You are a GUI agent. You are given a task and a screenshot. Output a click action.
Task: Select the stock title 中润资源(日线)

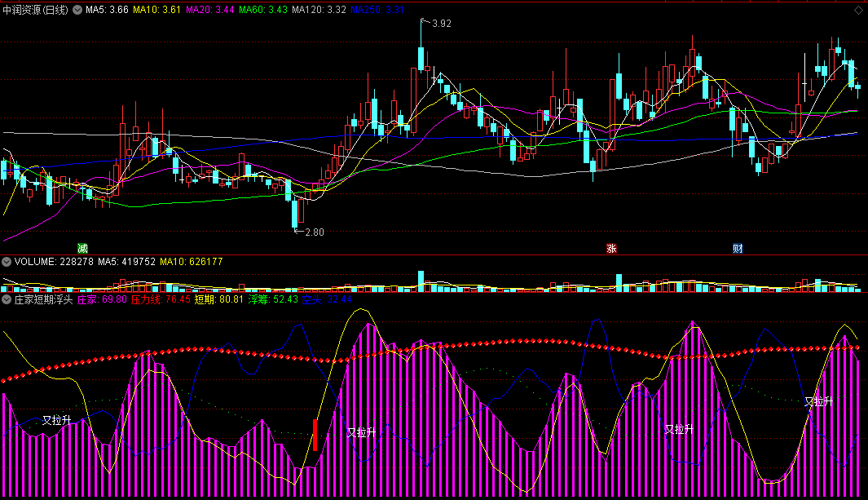point(35,10)
